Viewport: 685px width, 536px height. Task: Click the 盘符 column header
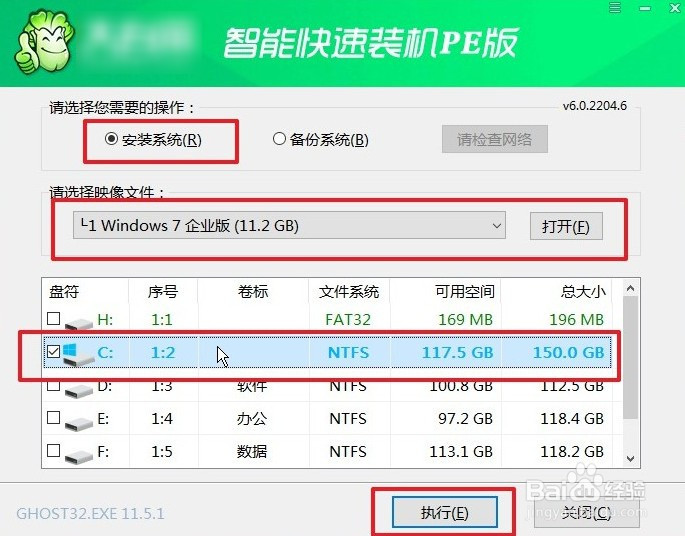tap(64, 291)
